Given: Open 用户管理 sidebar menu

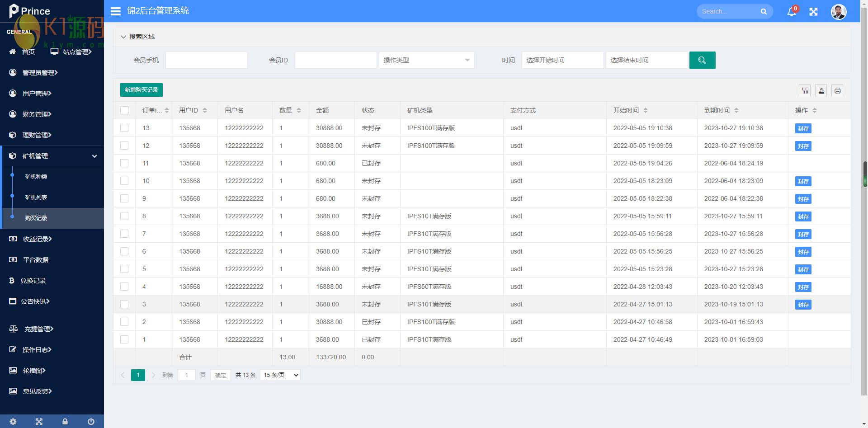Looking at the screenshot, I should pos(37,94).
